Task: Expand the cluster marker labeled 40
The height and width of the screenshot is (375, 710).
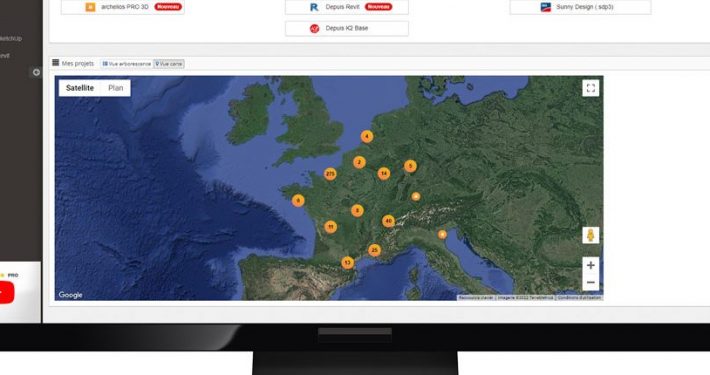Action: pyautogui.click(x=388, y=221)
